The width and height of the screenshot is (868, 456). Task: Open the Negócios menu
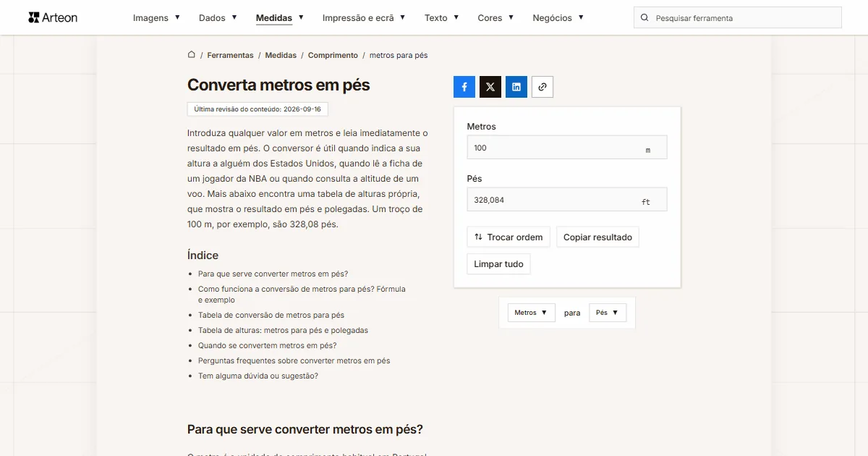pyautogui.click(x=558, y=18)
